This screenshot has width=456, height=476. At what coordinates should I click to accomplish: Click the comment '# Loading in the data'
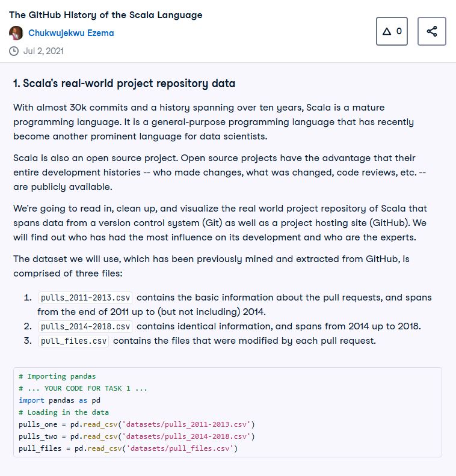[x=64, y=412]
